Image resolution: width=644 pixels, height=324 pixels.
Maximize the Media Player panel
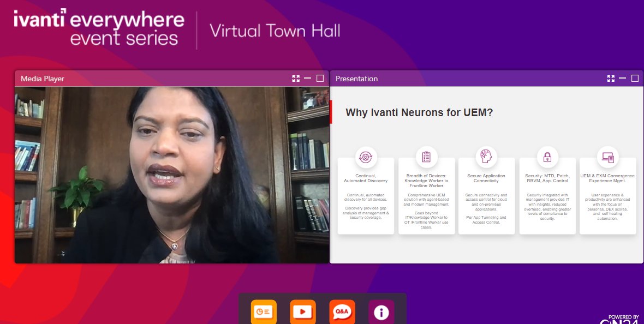coord(320,78)
